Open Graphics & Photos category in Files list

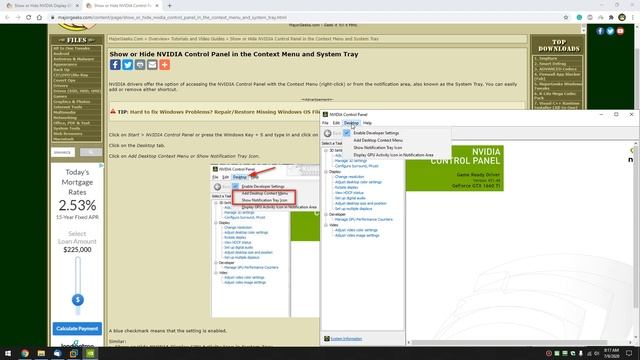[72, 102]
